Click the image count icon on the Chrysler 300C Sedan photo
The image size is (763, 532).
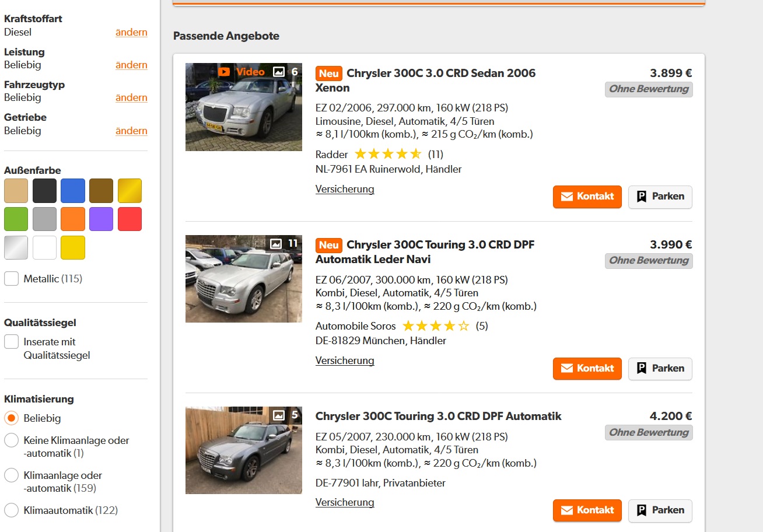click(279, 72)
